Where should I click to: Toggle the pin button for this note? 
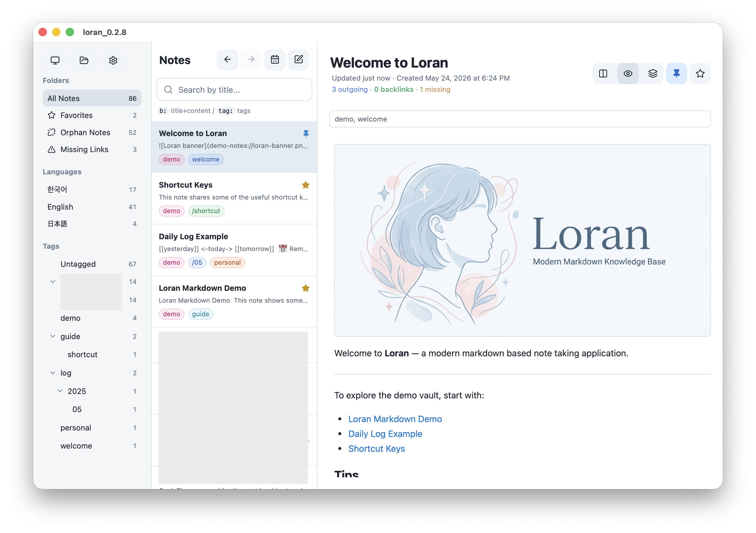coord(676,74)
